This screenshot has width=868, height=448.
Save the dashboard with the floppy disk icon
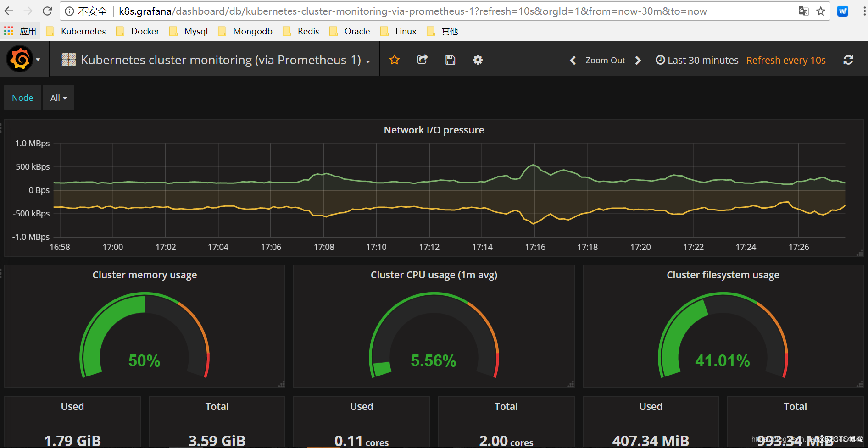click(451, 60)
